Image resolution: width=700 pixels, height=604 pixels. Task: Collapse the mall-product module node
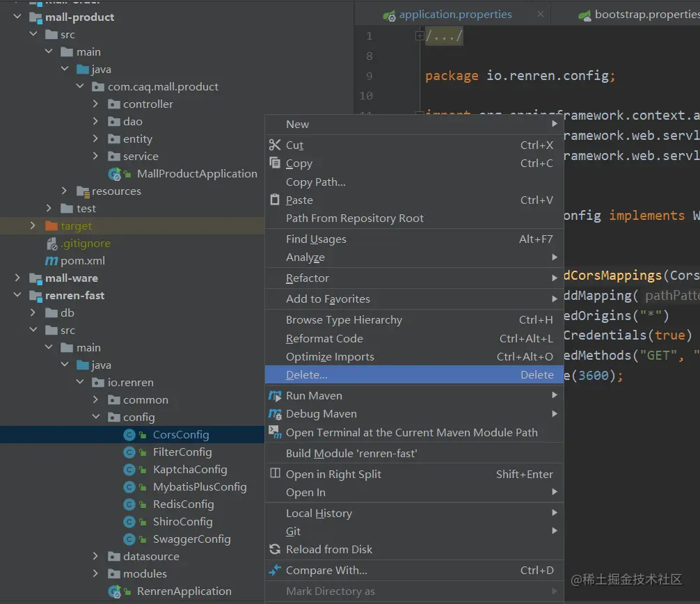click(x=17, y=17)
